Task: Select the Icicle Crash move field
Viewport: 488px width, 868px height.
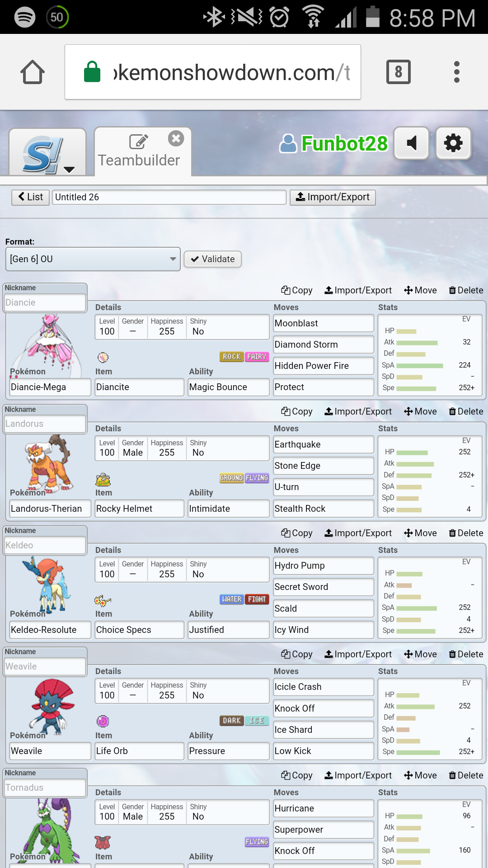Action: coord(324,687)
